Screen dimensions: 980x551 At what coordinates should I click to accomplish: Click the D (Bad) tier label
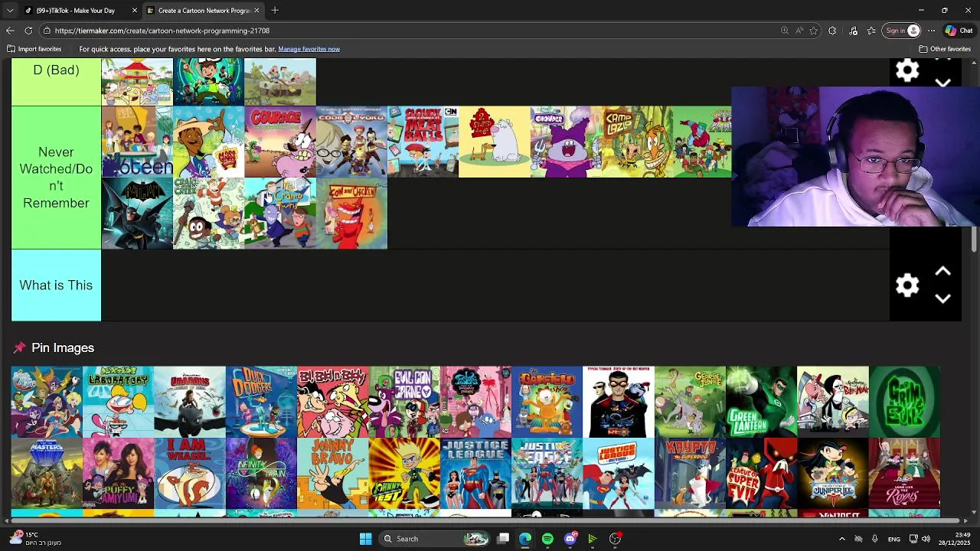[x=56, y=82]
